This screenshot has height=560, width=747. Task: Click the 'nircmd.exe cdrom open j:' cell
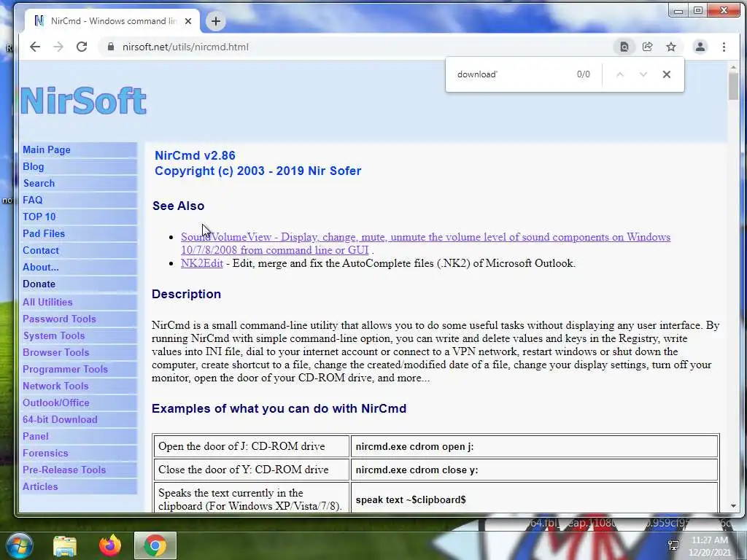(535, 446)
